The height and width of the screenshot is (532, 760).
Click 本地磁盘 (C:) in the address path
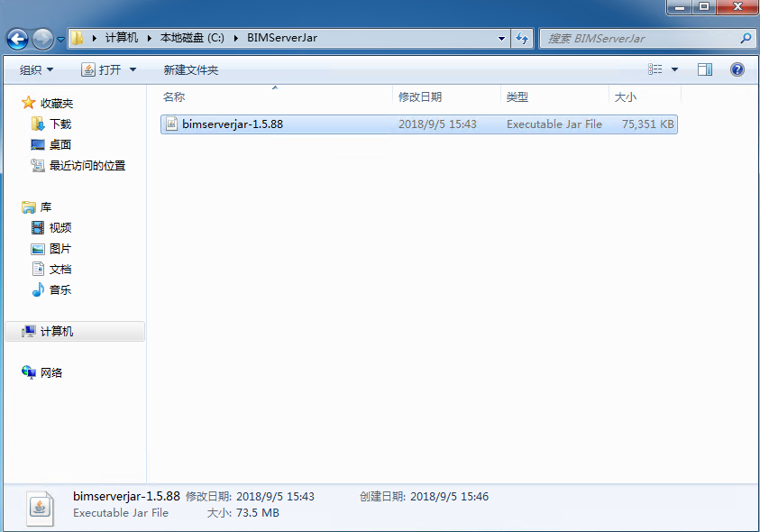(191, 38)
